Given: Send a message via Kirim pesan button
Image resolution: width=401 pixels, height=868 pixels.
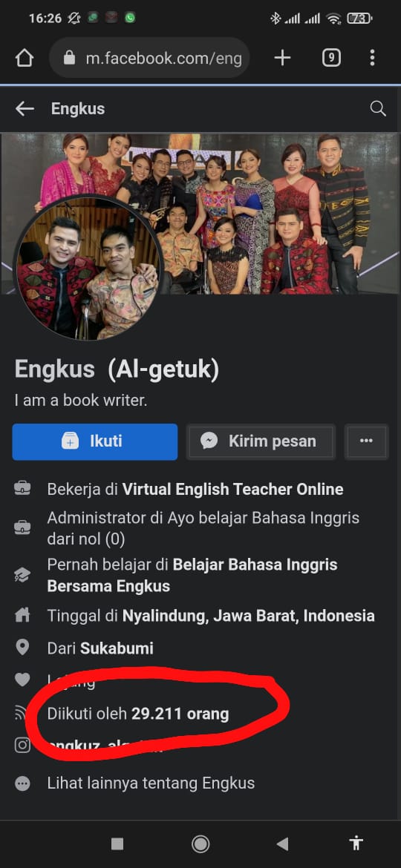Looking at the screenshot, I should [x=261, y=441].
